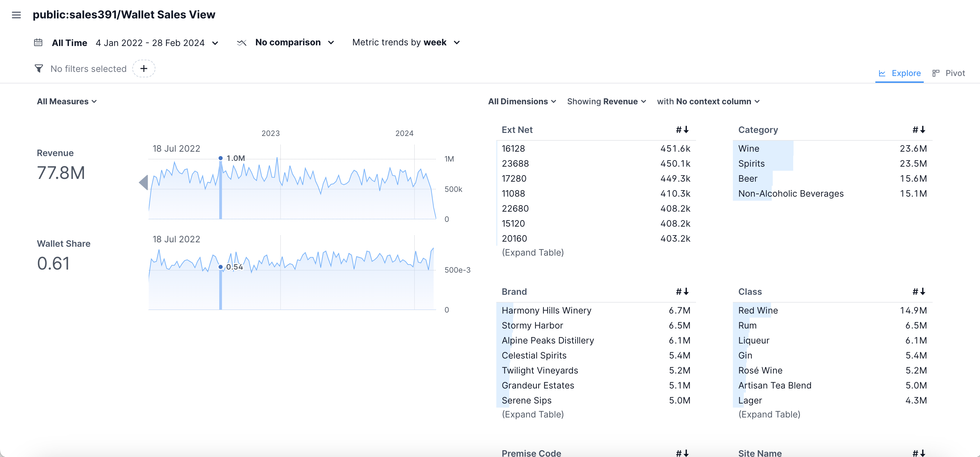Select the 20160 Ext Net row
The height and width of the screenshot is (457, 980).
coord(596,239)
